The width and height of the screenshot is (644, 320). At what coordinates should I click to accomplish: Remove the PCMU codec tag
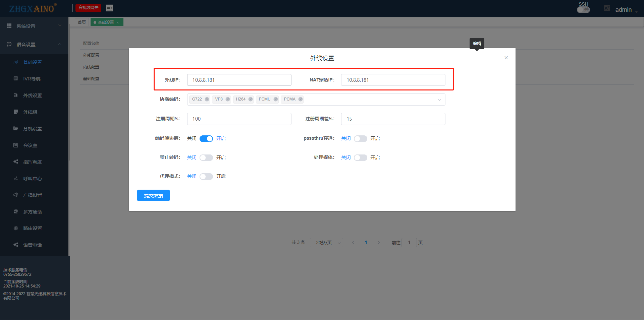276,99
